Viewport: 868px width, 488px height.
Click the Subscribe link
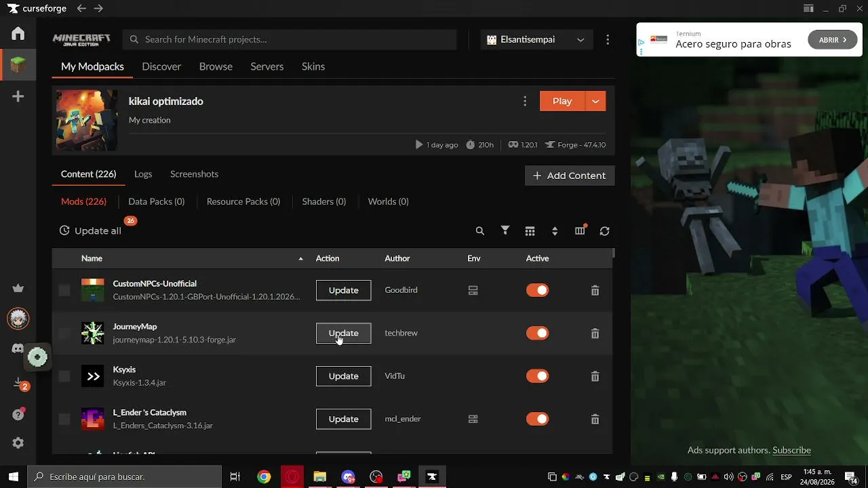791,451
